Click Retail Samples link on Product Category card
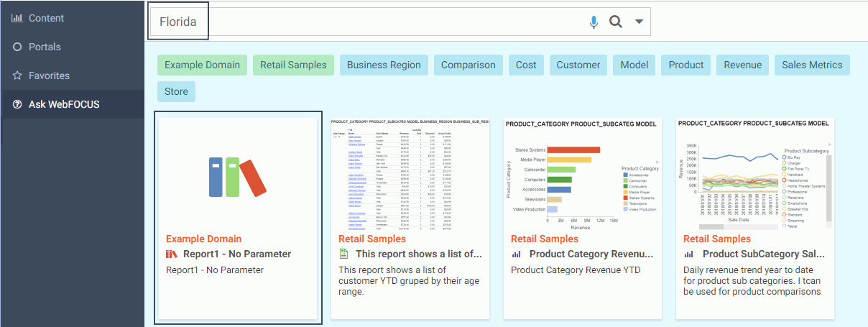This screenshot has height=327, width=868. pos(545,239)
